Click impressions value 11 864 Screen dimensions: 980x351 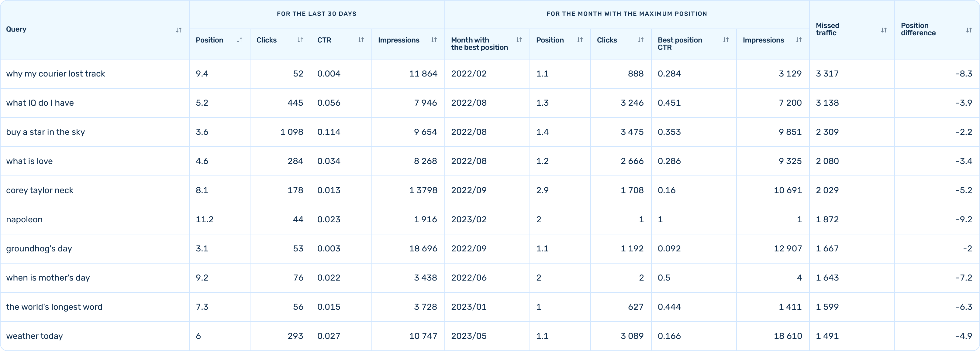tap(423, 74)
